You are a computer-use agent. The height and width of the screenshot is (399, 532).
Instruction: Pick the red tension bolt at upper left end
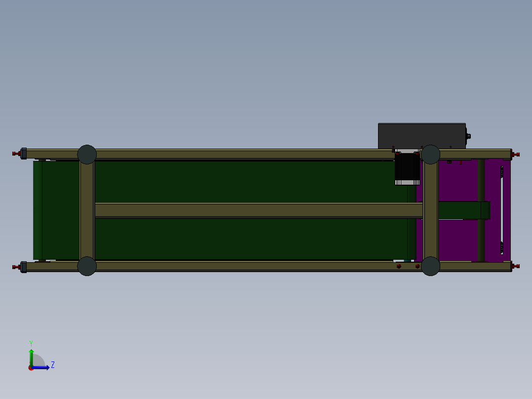16,154
